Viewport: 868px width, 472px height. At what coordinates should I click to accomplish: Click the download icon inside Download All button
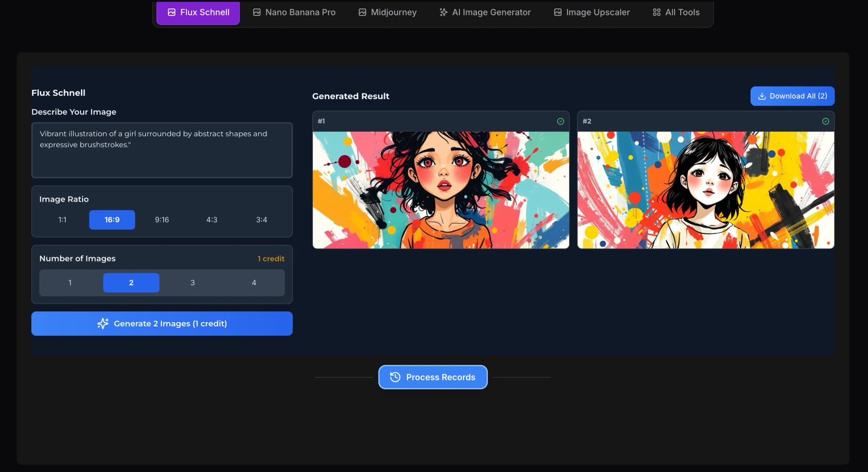tap(762, 96)
